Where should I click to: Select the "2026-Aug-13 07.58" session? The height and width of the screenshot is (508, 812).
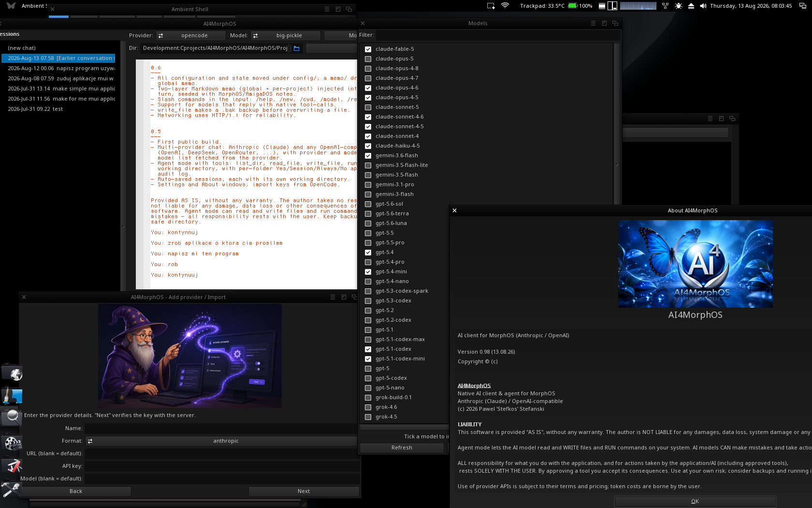coord(58,58)
